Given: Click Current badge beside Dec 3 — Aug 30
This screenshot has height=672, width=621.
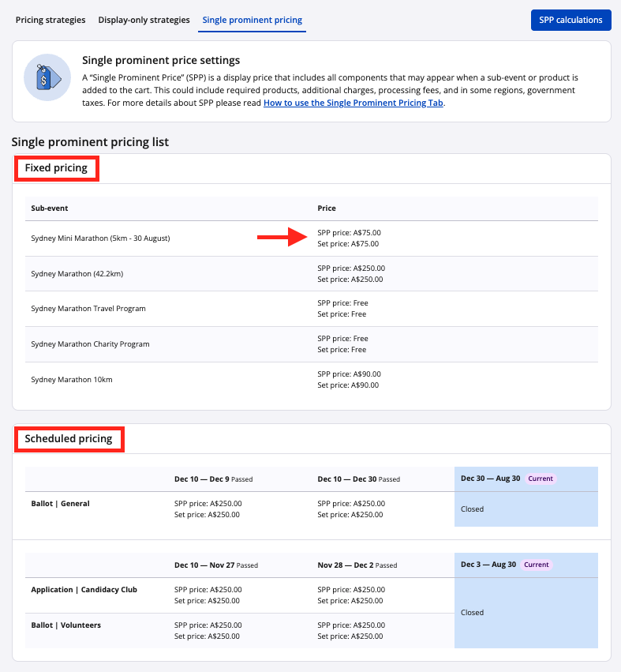Looking at the screenshot, I should (536, 565).
